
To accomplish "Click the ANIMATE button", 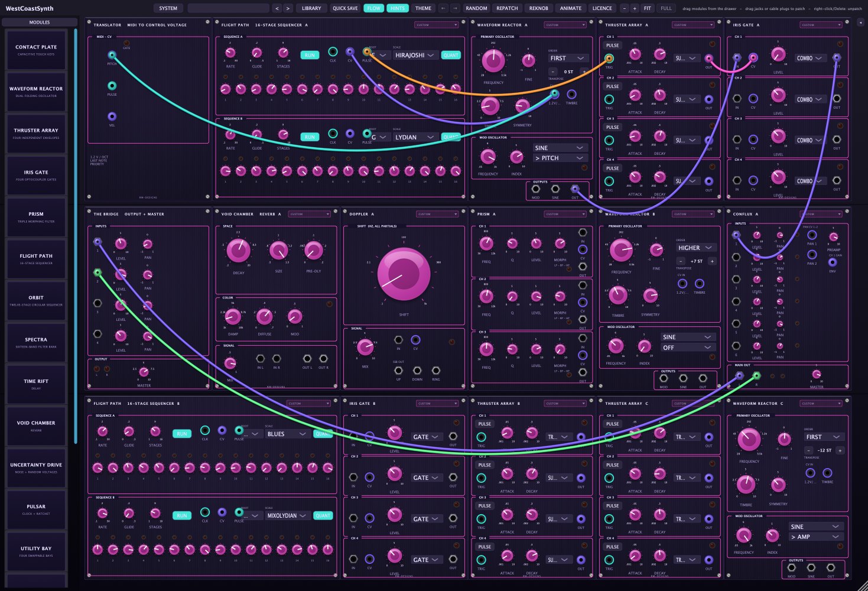I will click(x=571, y=8).
